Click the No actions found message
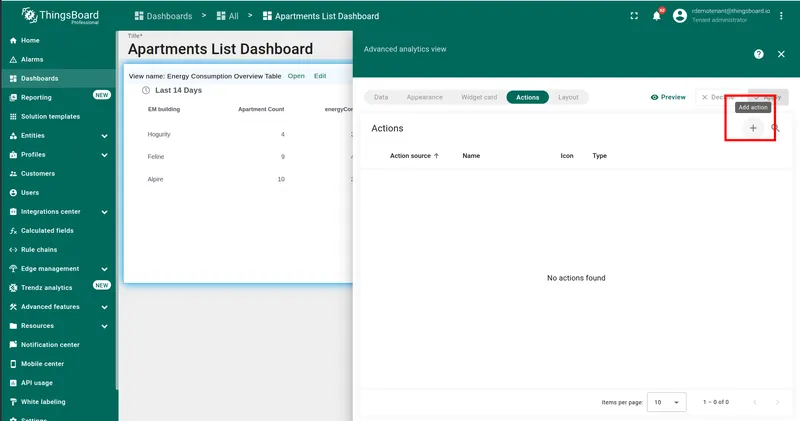Screen dimensions: 800x421 click(576, 278)
